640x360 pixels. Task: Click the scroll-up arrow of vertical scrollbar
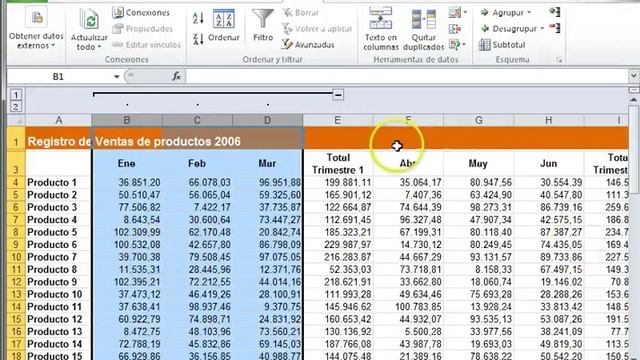click(x=633, y=100)
